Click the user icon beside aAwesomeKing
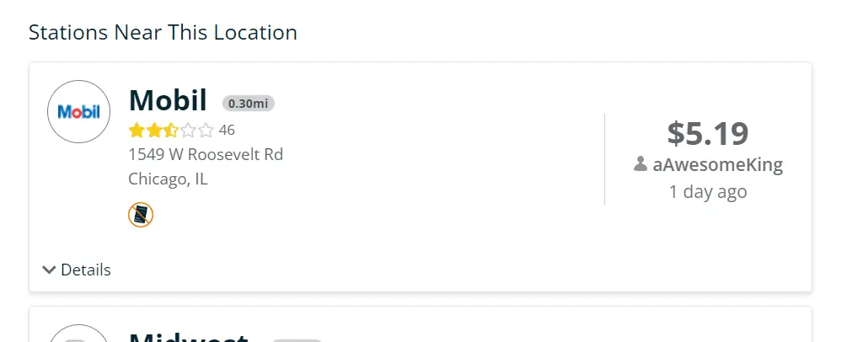Viewport: 868px width, 342px height. point(640,164)
